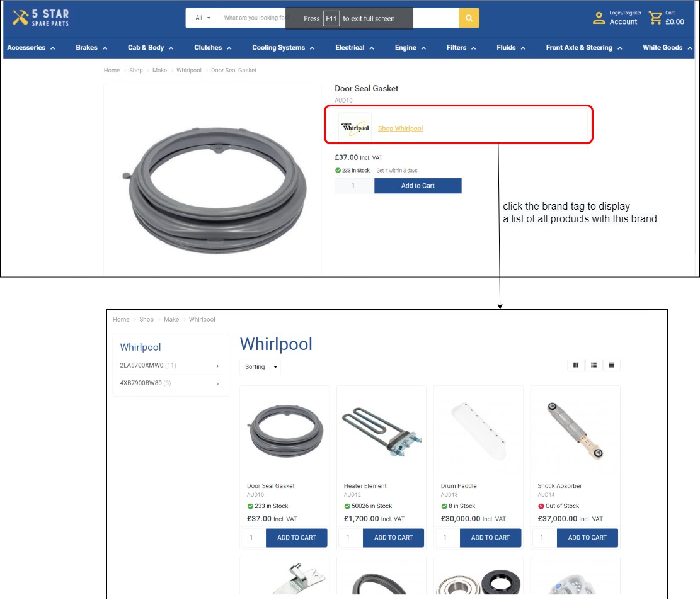Open the Cooling Systems menu
This screenshot has width=700, height=600.
coord(283,48)
